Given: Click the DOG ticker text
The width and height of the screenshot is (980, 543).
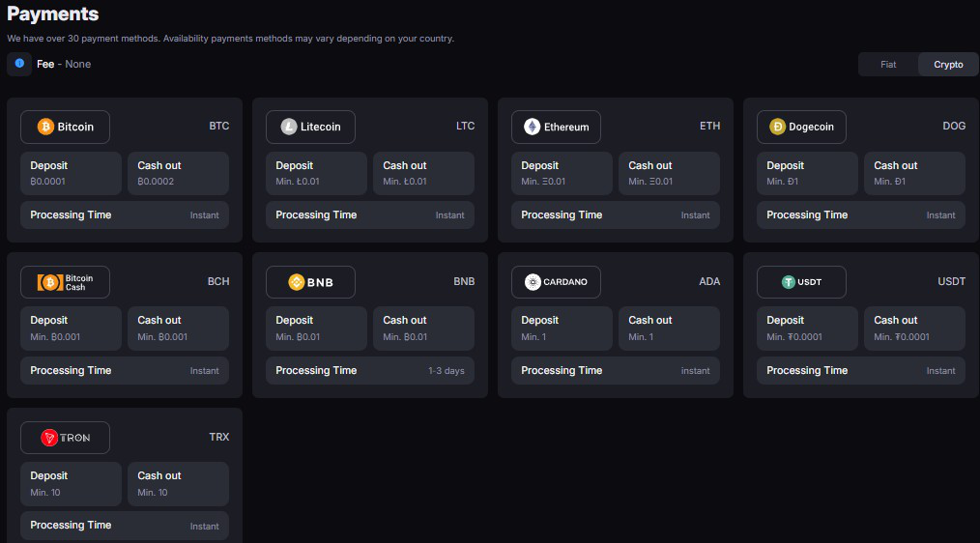Looking at the screenshot, I should click(x=954, y=127).
